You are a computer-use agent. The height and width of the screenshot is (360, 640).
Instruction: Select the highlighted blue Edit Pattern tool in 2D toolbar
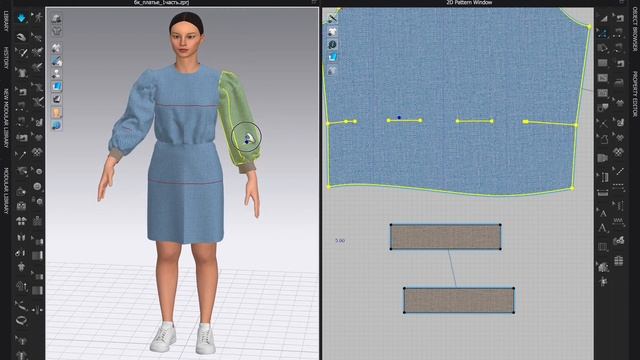(603, 33)
